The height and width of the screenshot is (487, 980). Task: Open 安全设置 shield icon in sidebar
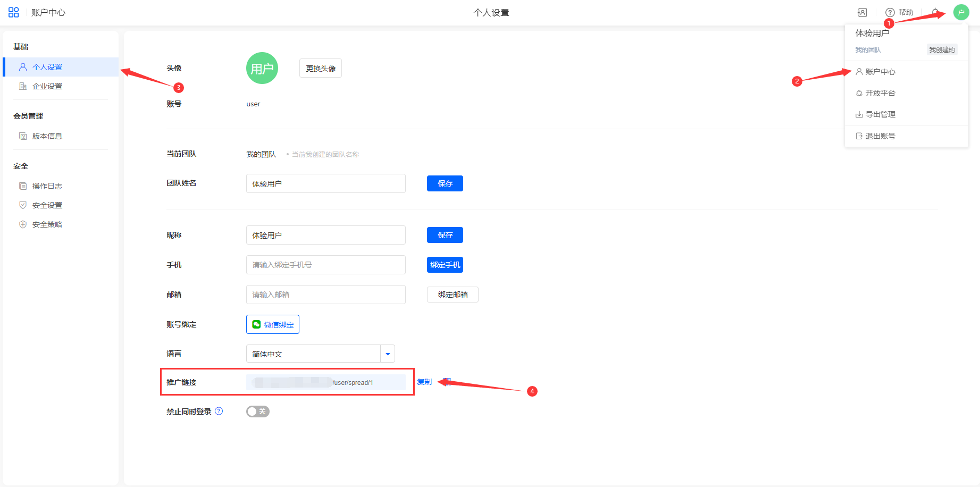(x=23, y=205)
